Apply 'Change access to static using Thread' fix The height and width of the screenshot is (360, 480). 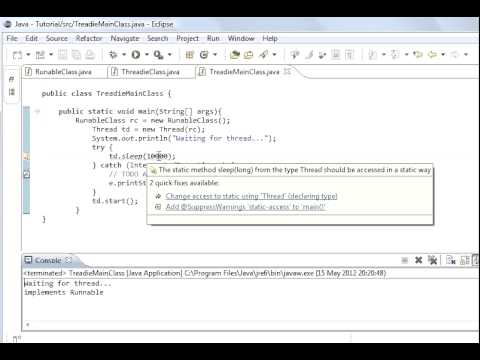(x=251, y=196)
